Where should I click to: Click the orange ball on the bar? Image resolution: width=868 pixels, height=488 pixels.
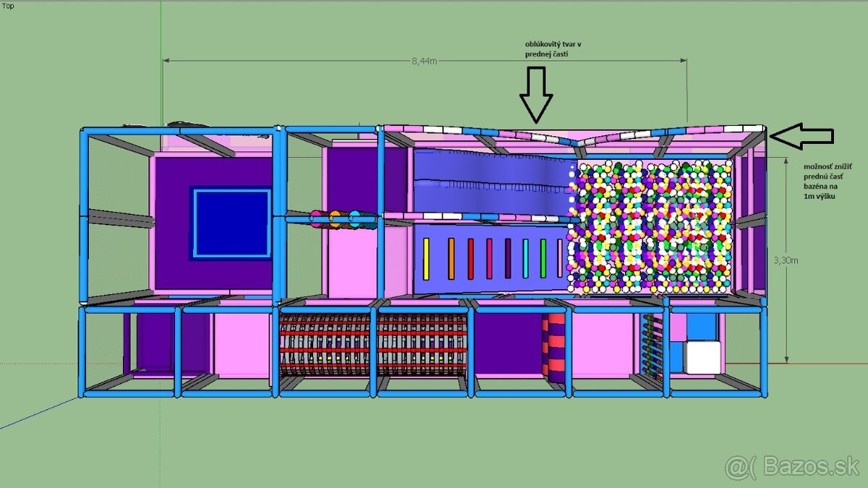(x=335, y=218)
